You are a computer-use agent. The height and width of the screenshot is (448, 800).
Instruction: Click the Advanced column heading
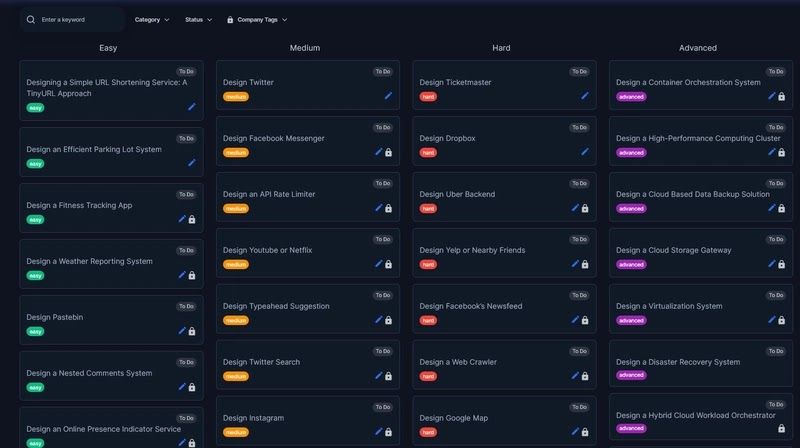coord(697,47)
